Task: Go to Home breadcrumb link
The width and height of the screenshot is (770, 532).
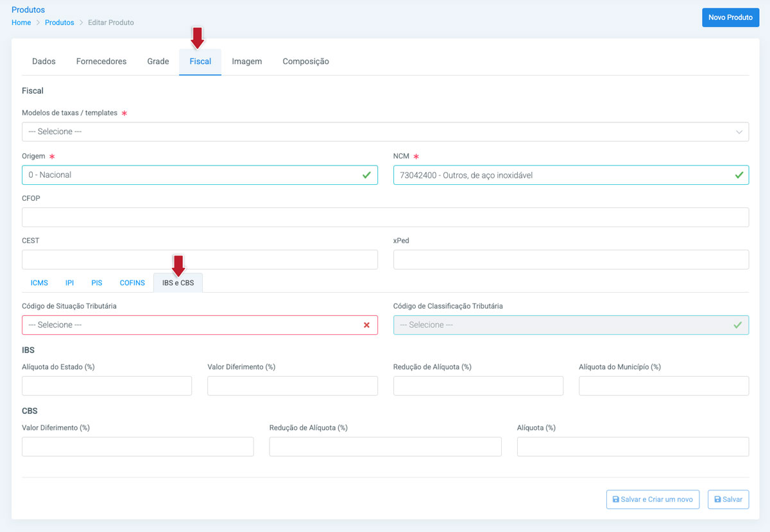Action: [21, 22]
